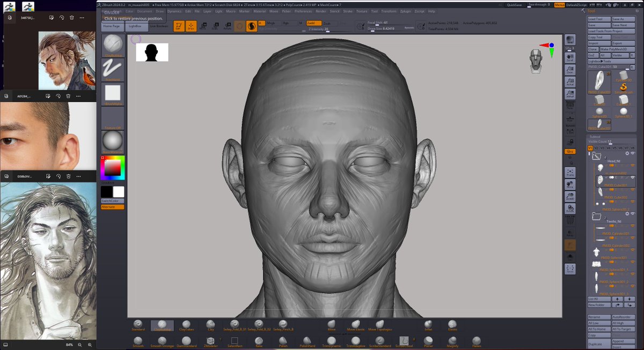
Task: Click Make PolyMesh3D button
Action: pos(618,49)
